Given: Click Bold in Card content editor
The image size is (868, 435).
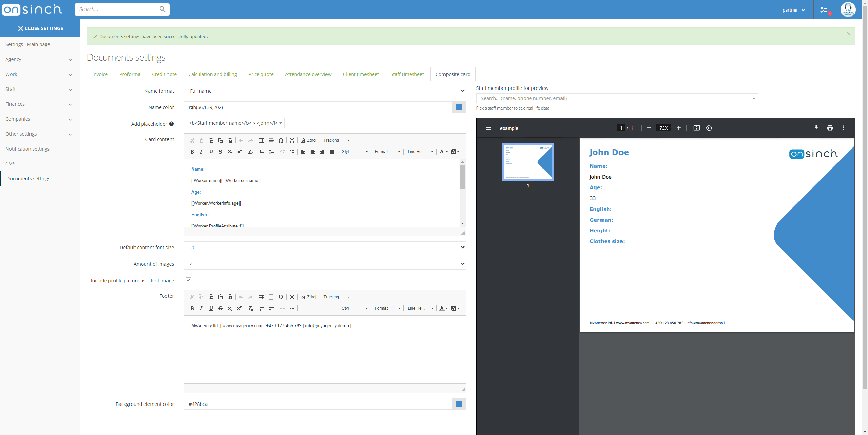Looking at the screenshot, I should coord(192,152).
